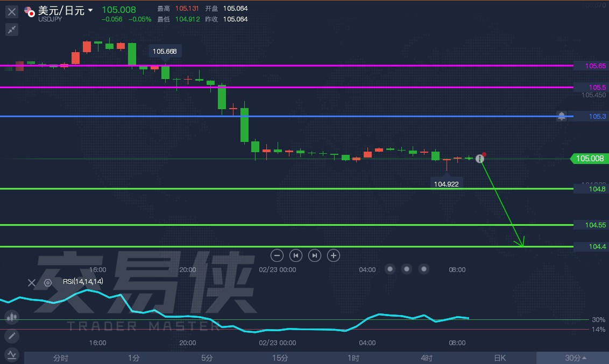The height and width of the screenshot is (364, 609).
Task: Click the large green 105.008 header price
Action: pos(119,10)
